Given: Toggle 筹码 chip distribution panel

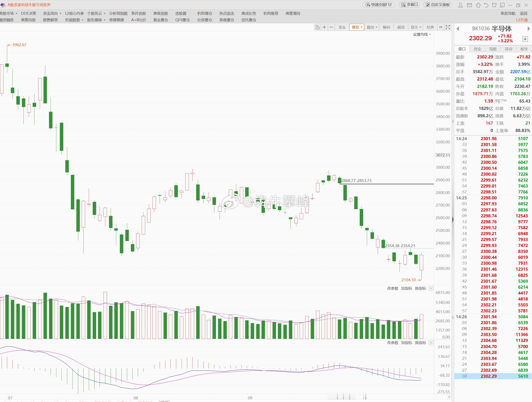Looking at the screenshot, I should pyautogui.click(x=386, y=27).
